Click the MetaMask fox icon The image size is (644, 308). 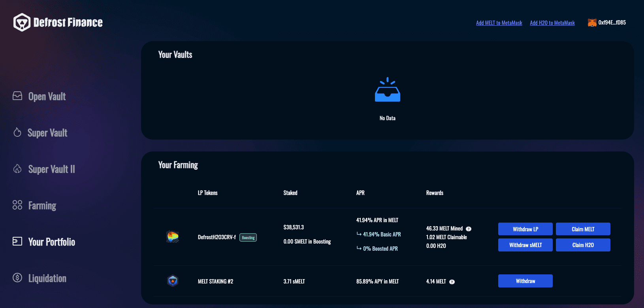[x=592, y=23]
